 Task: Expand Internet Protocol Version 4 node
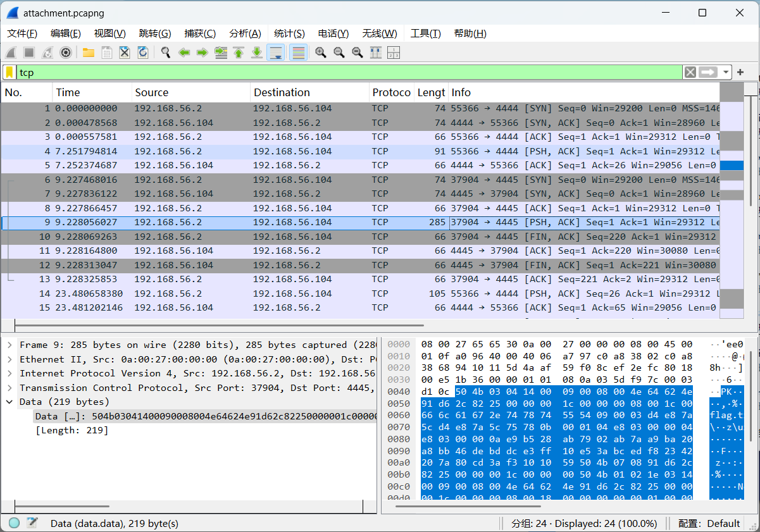pyautogui.click(x=9, y=373)
